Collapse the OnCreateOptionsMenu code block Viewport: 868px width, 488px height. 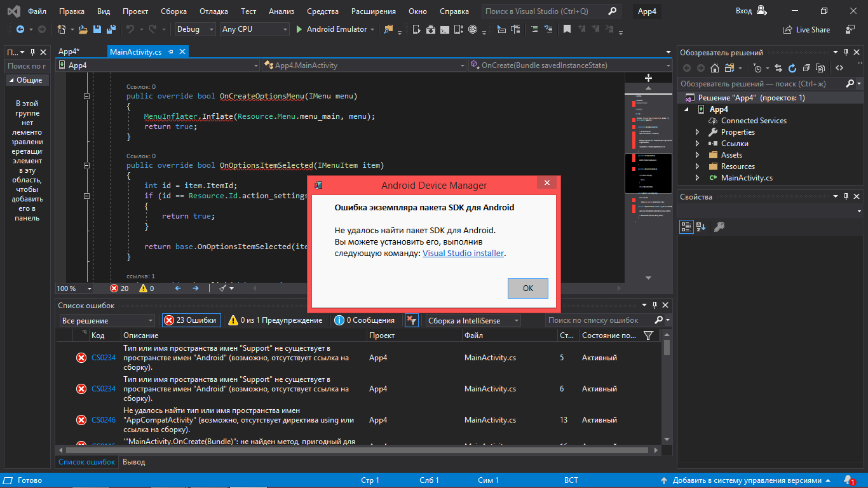87,96
